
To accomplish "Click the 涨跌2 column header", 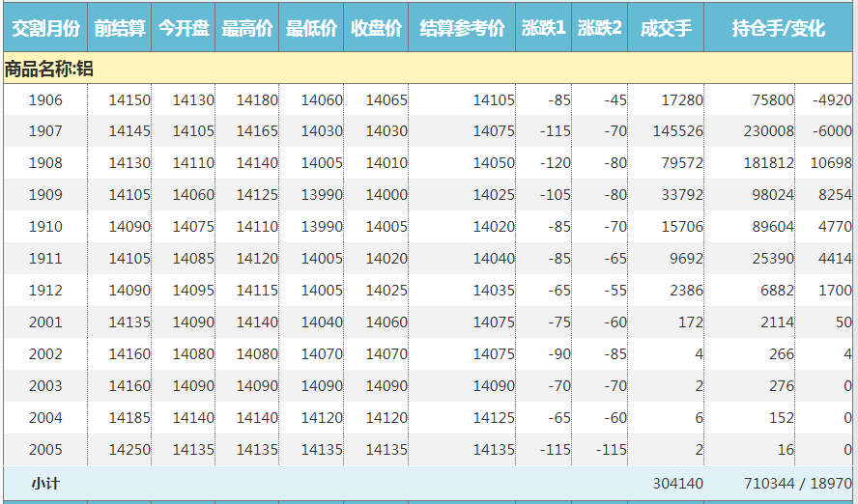I will pyautogui.click(x=600, y=29).
